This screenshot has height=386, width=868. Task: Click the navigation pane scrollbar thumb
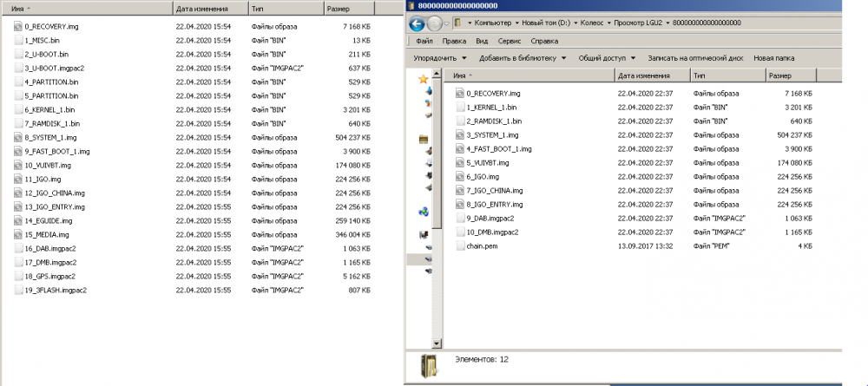click(x=437, y=154)
